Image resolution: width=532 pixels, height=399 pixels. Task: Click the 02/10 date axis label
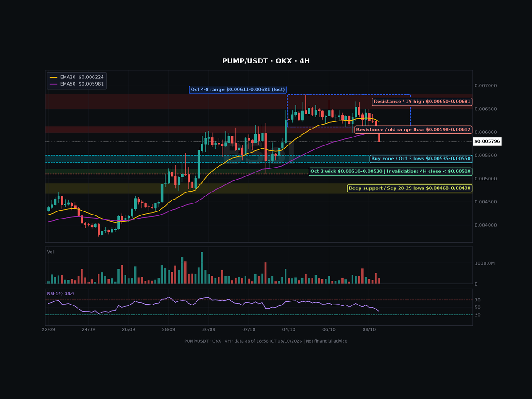[249, 330]
